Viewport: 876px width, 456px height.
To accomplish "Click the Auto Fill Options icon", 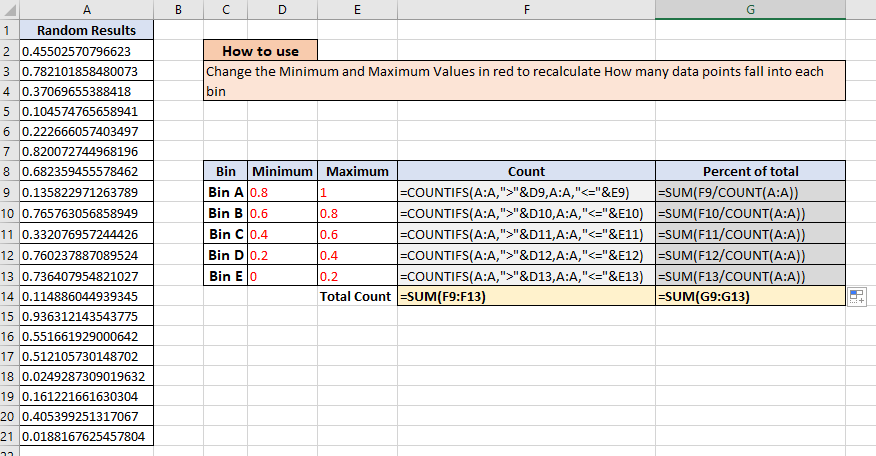I will (x=857, y=297).
